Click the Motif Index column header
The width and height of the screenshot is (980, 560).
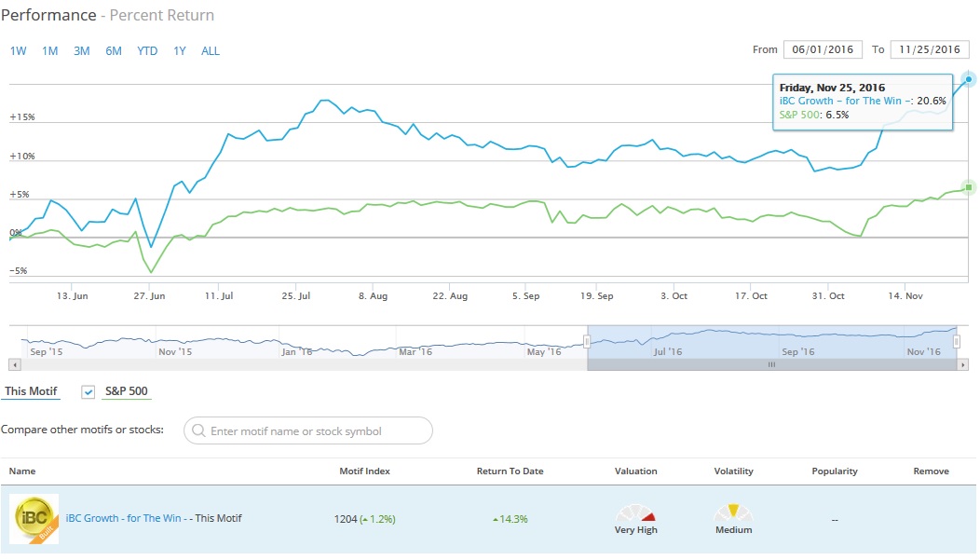click(x=364, y=471)
